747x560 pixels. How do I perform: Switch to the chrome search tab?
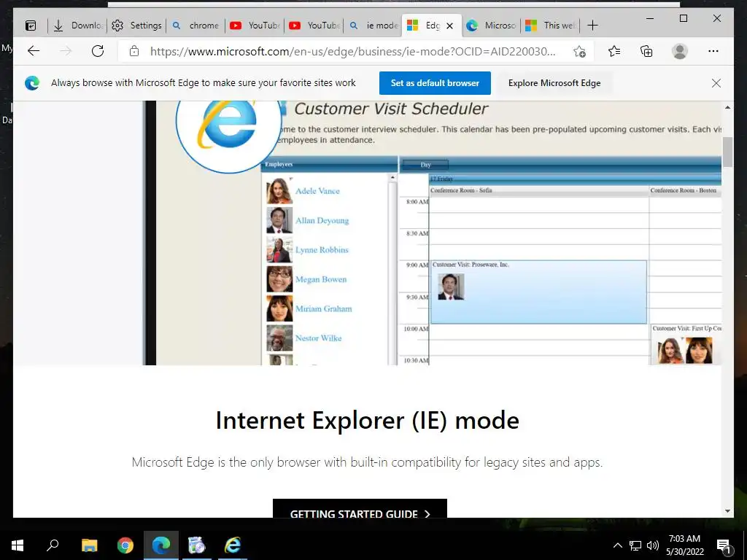point(196,26)
